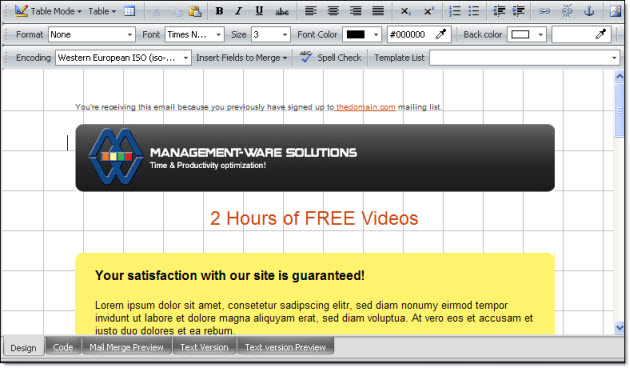Insert bulleted list
The width and height of the screenshot is (630, 368).
[474, 11]
